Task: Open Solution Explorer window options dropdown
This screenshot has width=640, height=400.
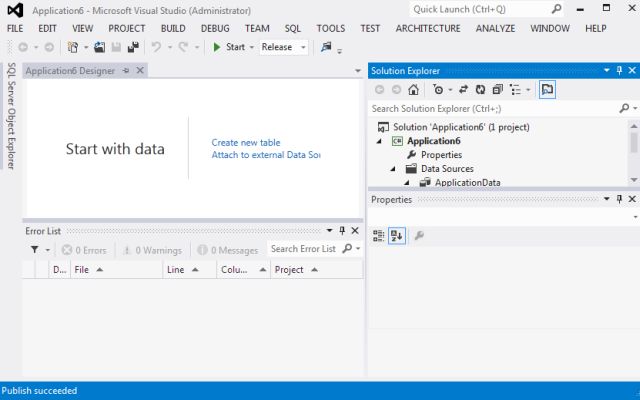Action: coord(607,71)
